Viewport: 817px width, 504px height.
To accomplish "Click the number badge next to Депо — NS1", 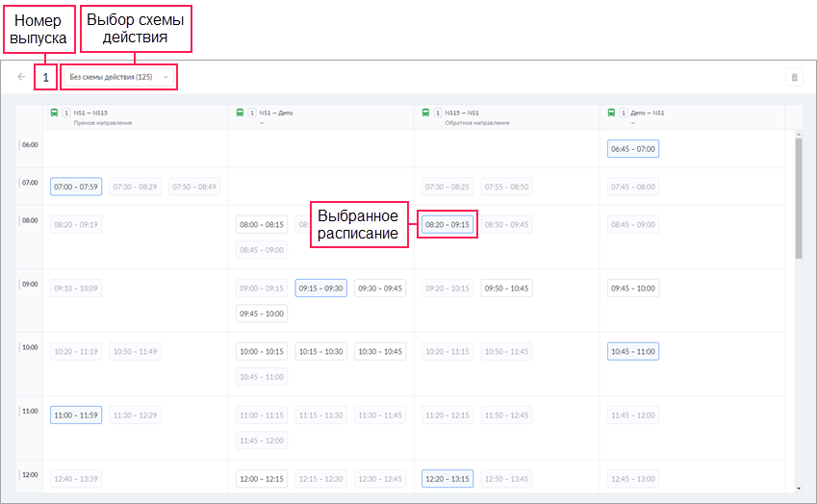I will (x=624, y=113).
